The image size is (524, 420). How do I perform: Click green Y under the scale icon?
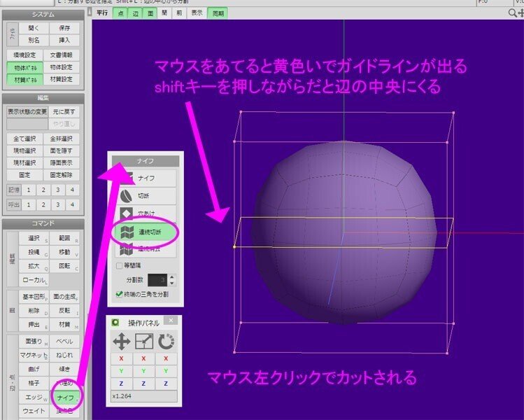click(x=143, y=371)
